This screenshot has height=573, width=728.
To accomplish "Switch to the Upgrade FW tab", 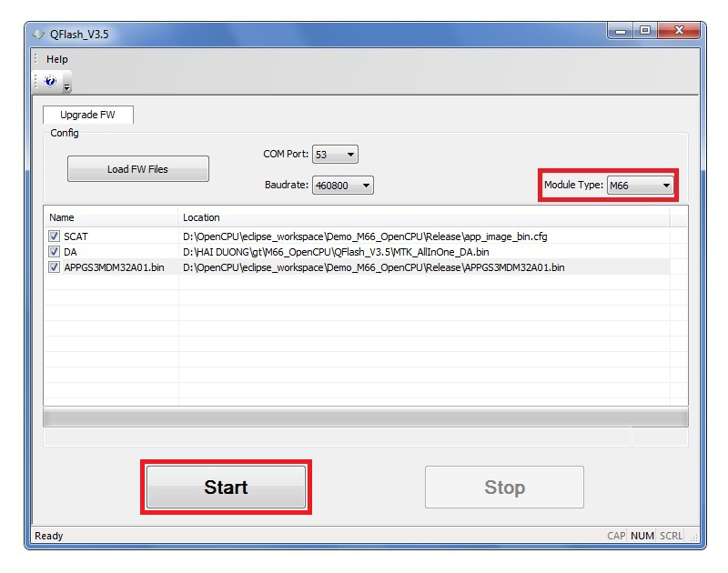I will click(87, 115).
